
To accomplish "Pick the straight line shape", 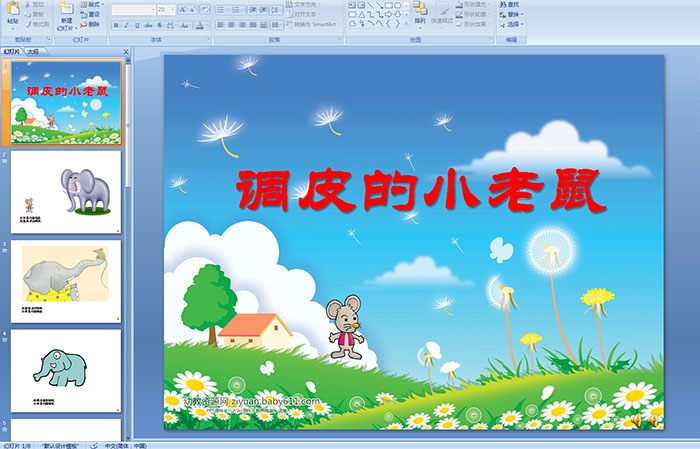I will pos(371,5).
